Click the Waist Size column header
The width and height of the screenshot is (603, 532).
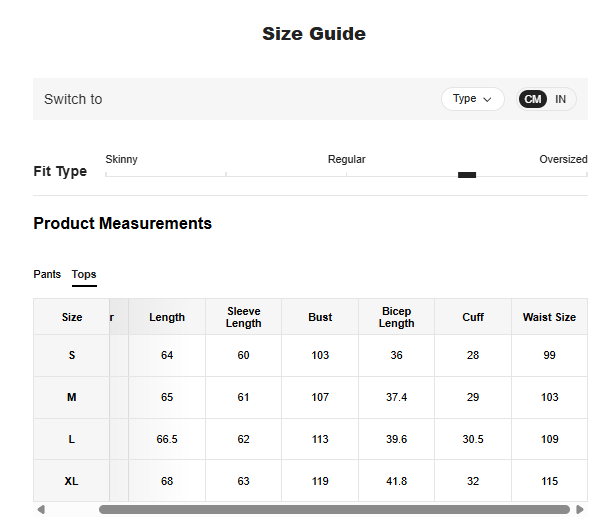click(x=549, y=317)
